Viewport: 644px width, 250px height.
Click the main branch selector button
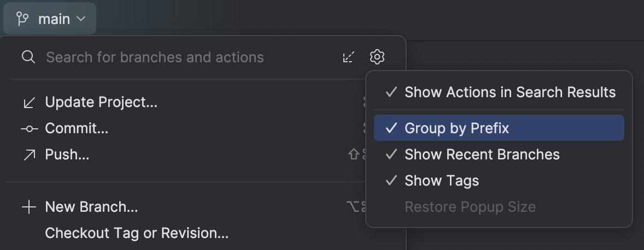[50, 19]
